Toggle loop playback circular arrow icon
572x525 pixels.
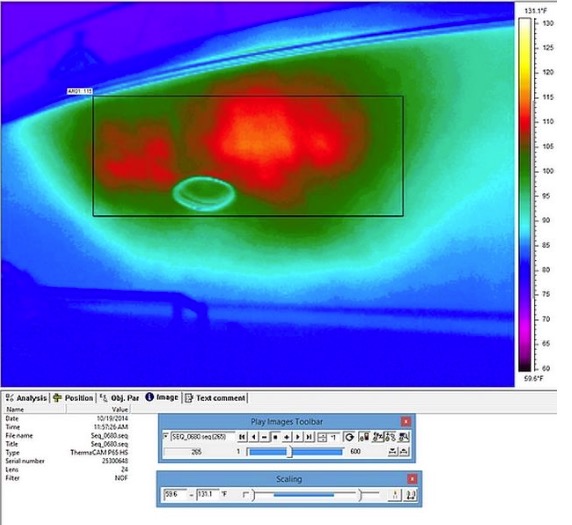[348, 437]
